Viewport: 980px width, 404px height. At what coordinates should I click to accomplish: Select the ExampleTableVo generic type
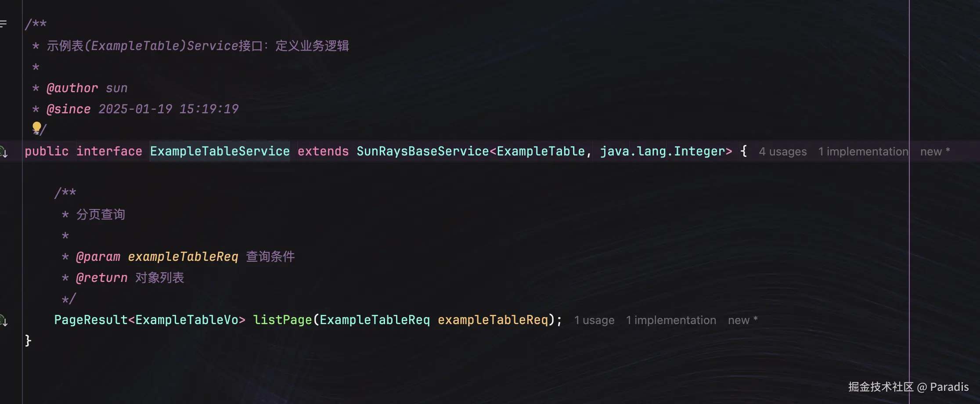[187, 320]
